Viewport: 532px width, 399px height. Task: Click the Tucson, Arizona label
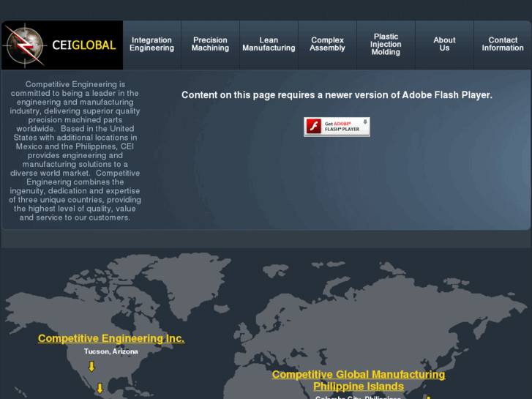111,351
